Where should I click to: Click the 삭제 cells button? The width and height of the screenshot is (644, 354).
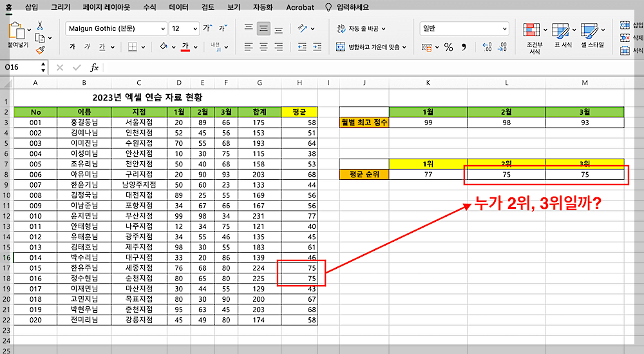632,38
